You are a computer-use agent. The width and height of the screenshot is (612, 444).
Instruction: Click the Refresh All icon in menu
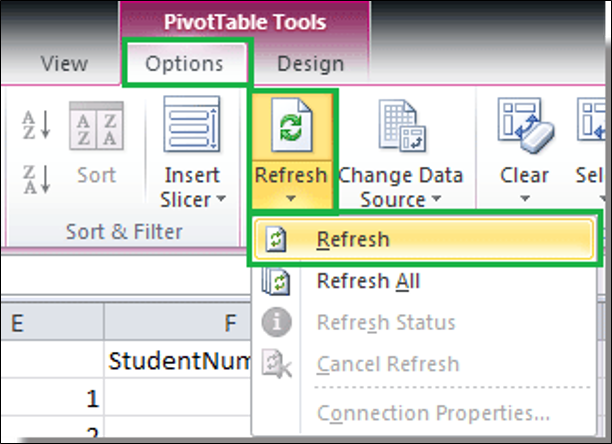tap(276, 281)
